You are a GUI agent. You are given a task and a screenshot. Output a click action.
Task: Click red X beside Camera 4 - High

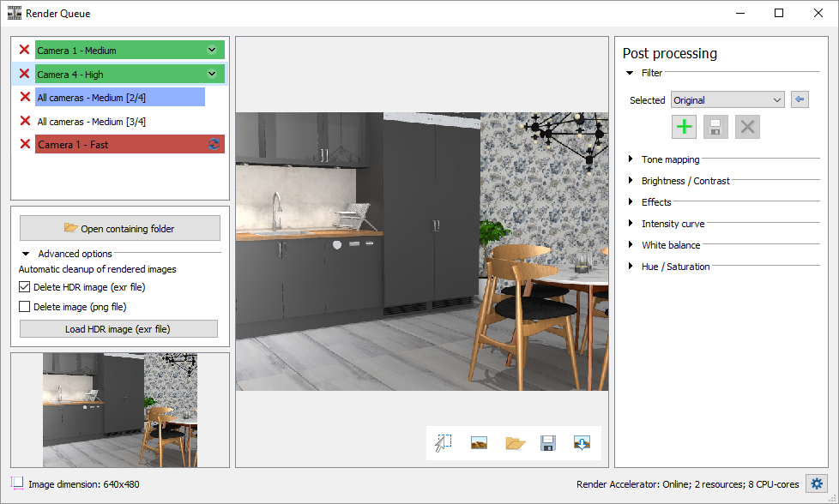click(x=24, y=75)
